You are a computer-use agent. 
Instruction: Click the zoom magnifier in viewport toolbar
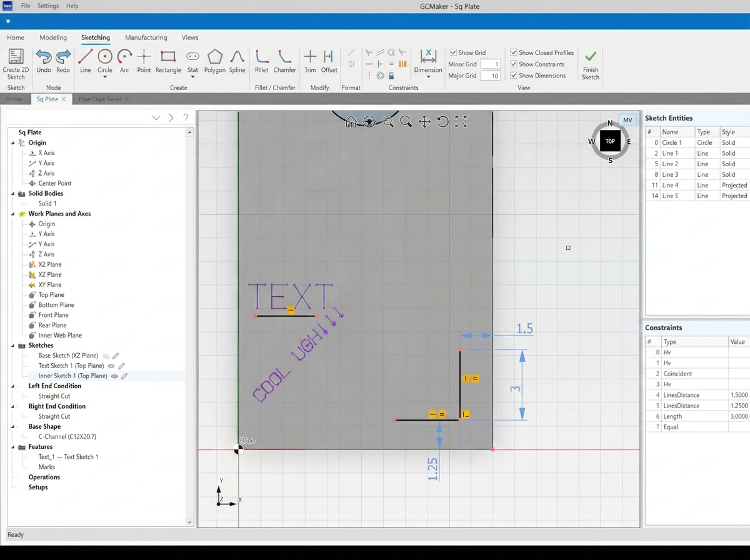pyautogui.click(x=406, y=122)
